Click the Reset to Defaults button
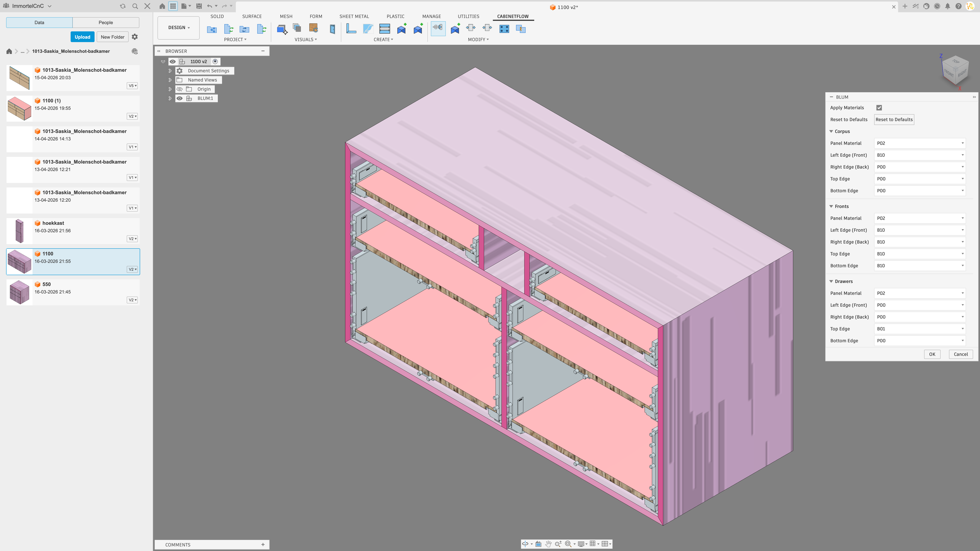 [x=894, y=120]
